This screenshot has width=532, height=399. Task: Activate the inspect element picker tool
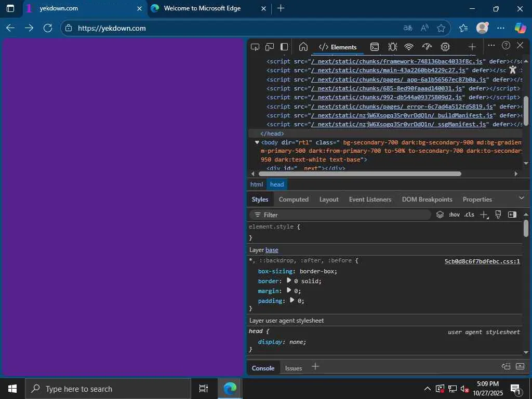click(255, 47)
